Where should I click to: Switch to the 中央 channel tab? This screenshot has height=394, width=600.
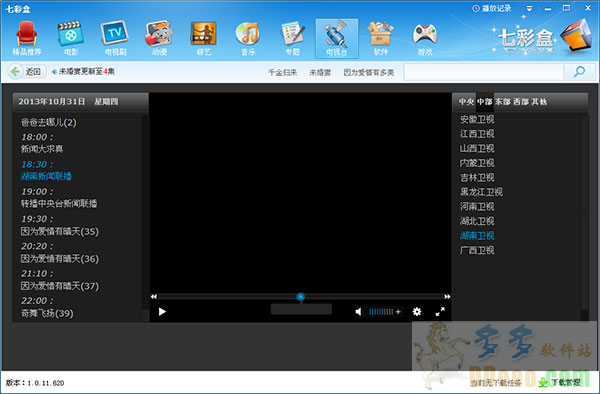click(x=466, y=101)
